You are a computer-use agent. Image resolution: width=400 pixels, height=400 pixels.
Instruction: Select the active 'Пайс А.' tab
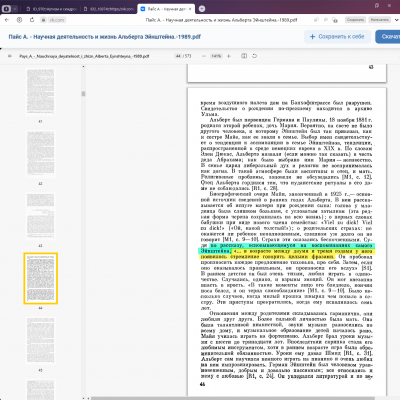[166, 9]
